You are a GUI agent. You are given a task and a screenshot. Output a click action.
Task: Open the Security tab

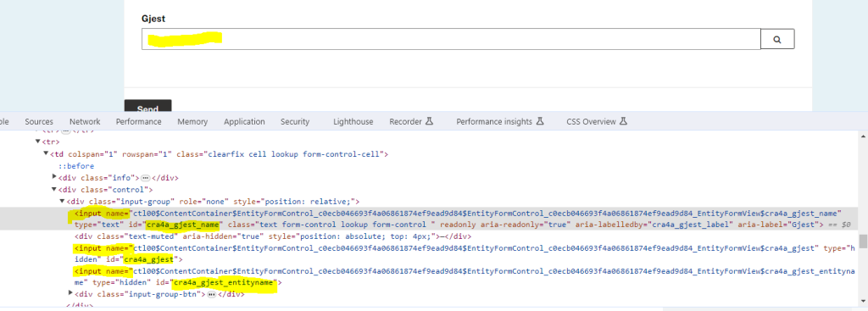294,122
